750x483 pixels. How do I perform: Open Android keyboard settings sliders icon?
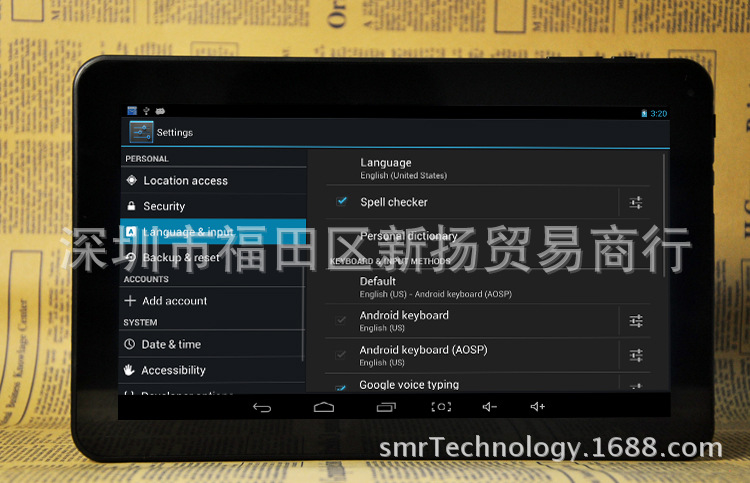coord(636,321)
